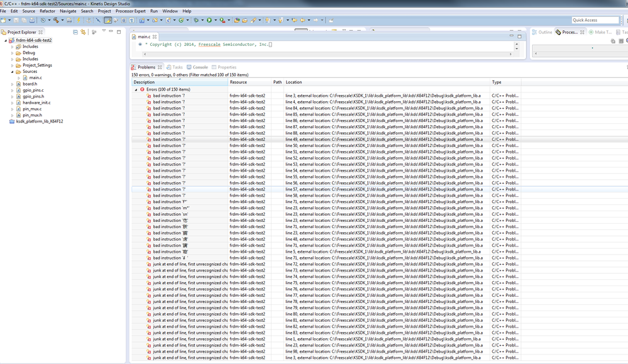Launch the green Run icon
The height and width of the screenshot is (364, 628).
click(209, 20)
